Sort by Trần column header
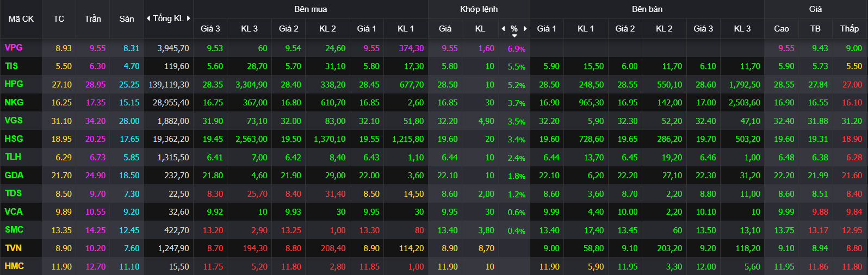The image size is (868, 275). 92,19
